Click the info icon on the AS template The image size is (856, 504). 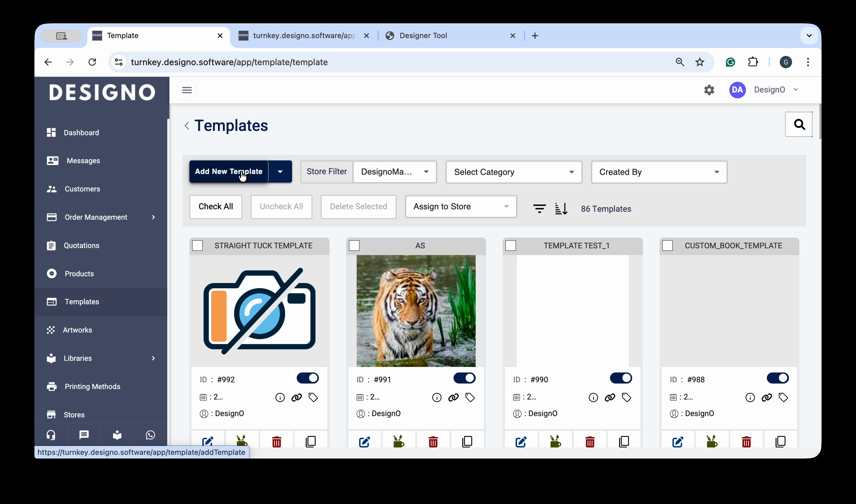tap(437, 397)
